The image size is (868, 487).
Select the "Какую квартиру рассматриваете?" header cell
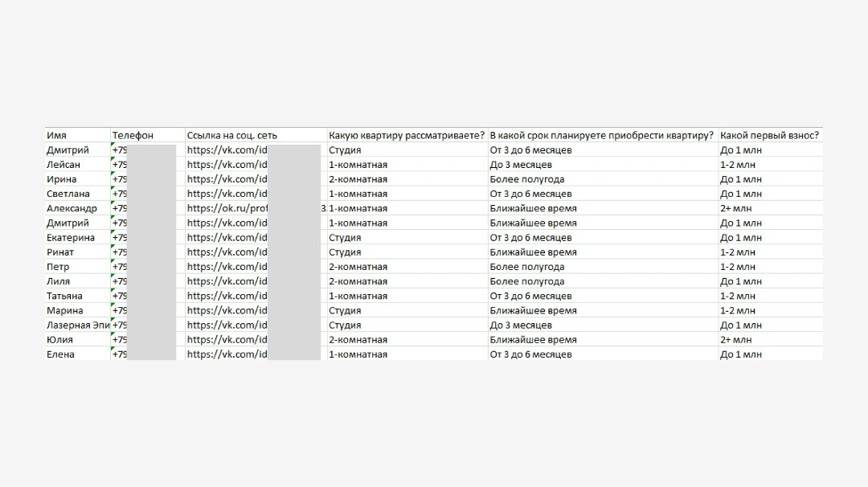click(x=407, y=136)
